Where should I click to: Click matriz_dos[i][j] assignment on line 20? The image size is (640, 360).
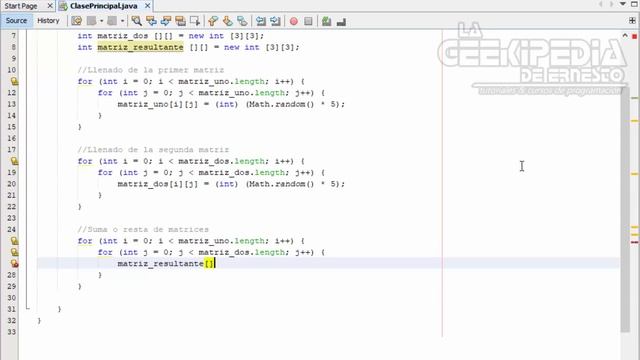[231, 184]
